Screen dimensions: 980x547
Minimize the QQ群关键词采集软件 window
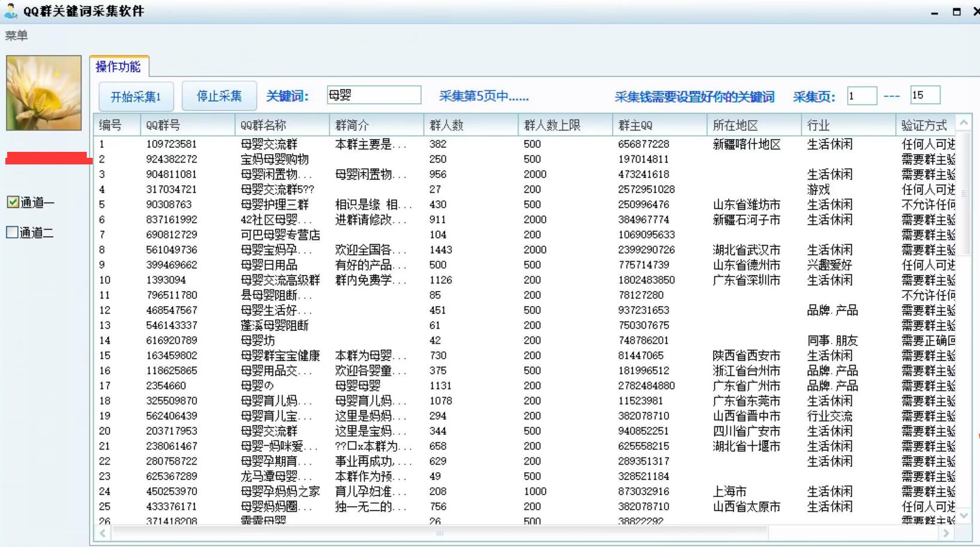pyautogui.click(x=935, y=12)
